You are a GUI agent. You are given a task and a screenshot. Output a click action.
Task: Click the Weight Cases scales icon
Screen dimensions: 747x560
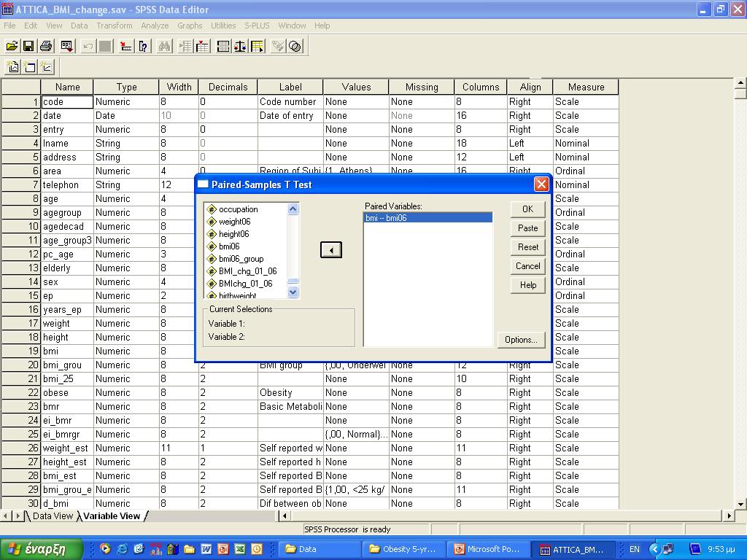click(240, 46)
